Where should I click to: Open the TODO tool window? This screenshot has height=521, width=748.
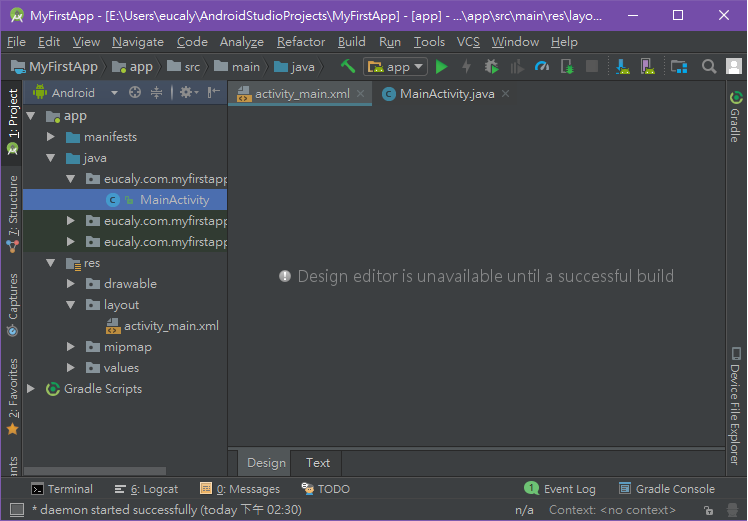click(x=326, y=489)
